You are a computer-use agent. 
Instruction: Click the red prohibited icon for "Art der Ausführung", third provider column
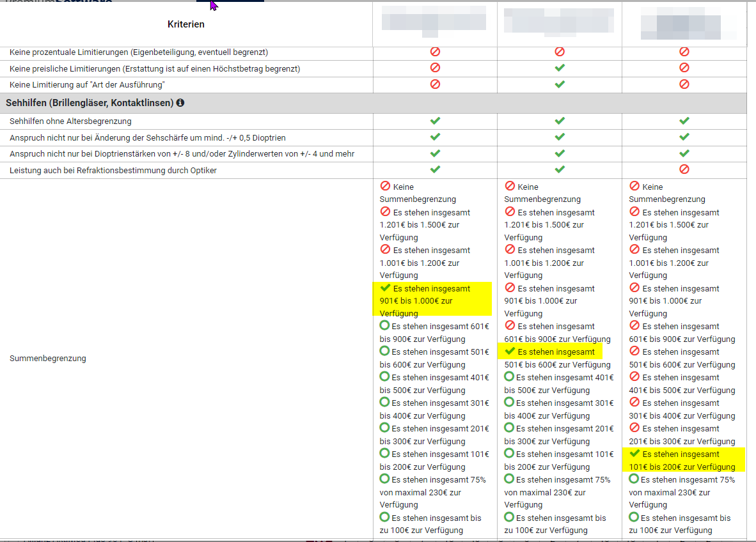684,84
